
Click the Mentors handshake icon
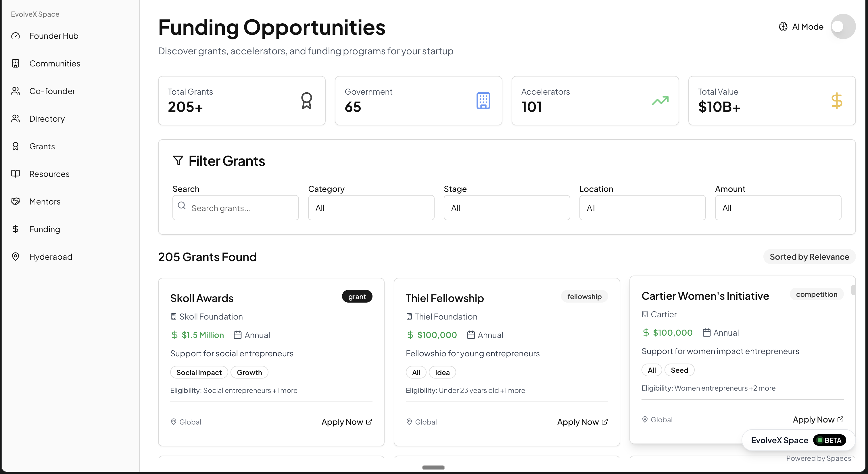coord(16,202)
